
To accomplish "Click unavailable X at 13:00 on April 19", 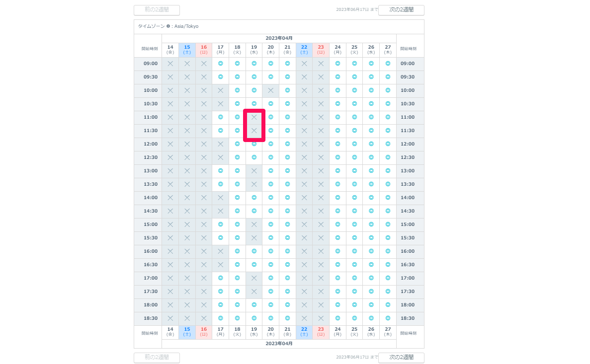I will pyautogui.click(x=254, y=171).
